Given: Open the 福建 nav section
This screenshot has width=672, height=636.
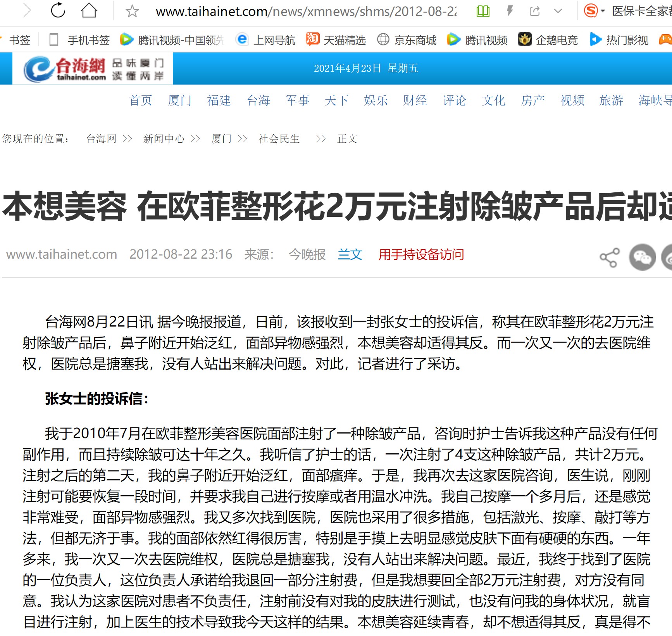Looking at the screenshot, I should click(x=219, y=100).
